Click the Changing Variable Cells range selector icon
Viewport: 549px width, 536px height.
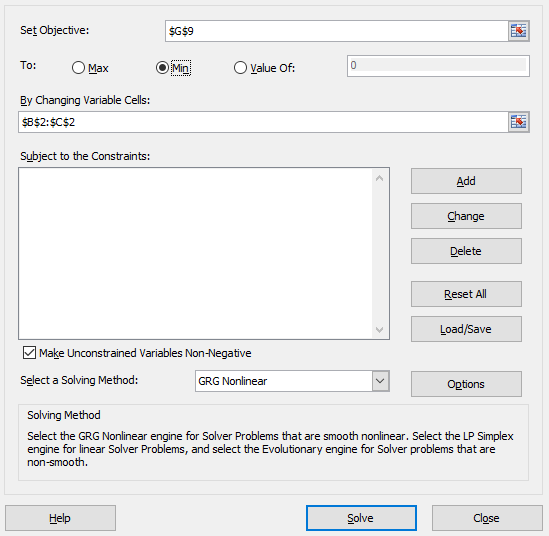pyautogui.click(x=519, y=122)
